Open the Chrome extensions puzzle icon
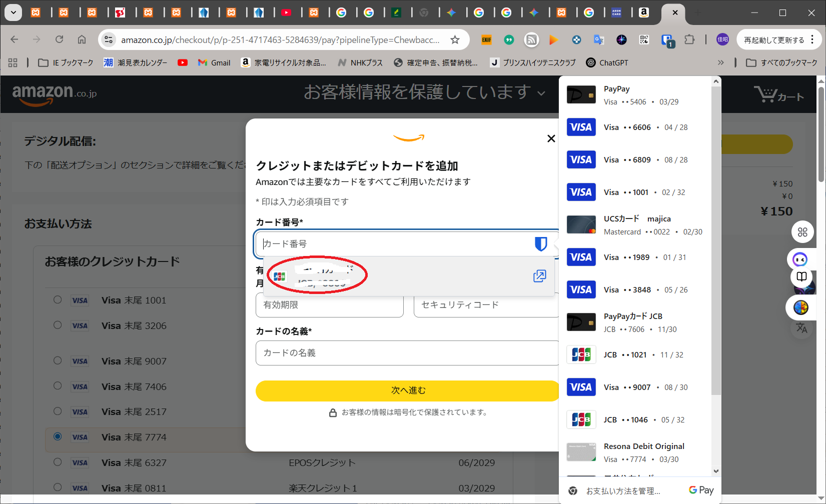The image size is (826, 504). click(689, 40)
